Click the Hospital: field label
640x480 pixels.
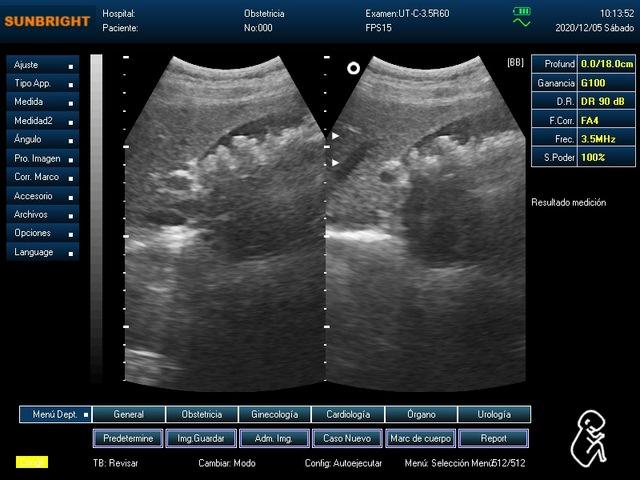119,13
